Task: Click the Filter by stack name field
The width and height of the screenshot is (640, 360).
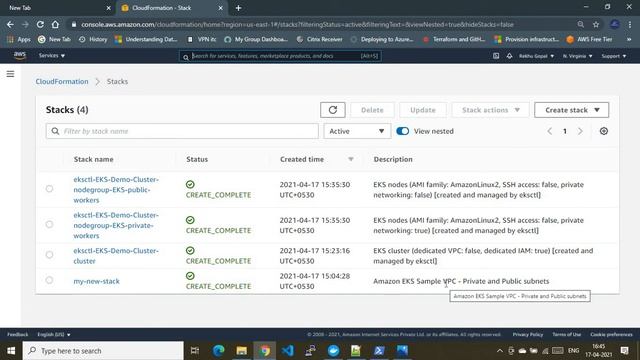Action: pos(182,131)
